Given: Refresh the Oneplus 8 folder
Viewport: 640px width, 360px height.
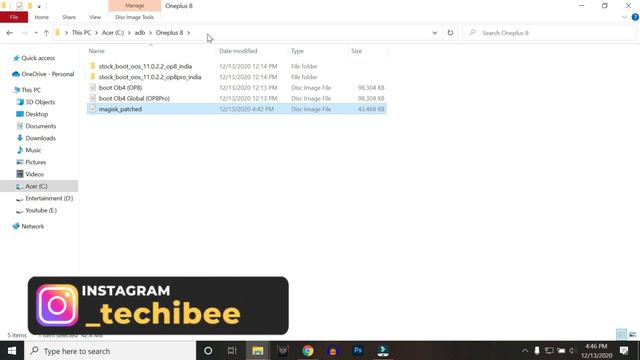Looking at the screenshot, I should (x=450, y=33).
